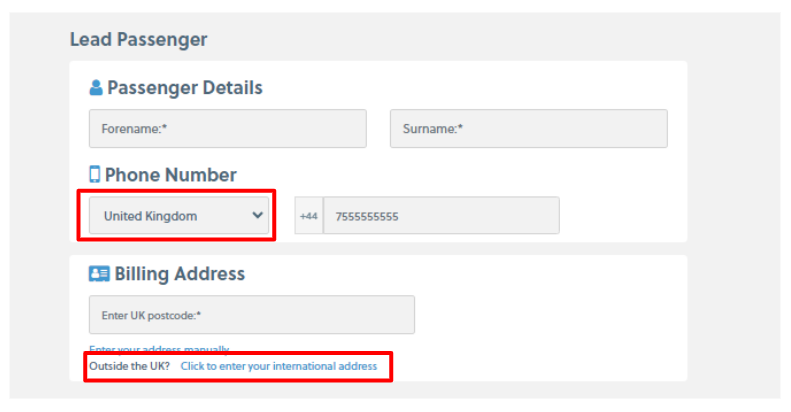This screenshot has height=412, width=791.
Task: Select the Enter UK postcode field
Action: tap(251, 315)
